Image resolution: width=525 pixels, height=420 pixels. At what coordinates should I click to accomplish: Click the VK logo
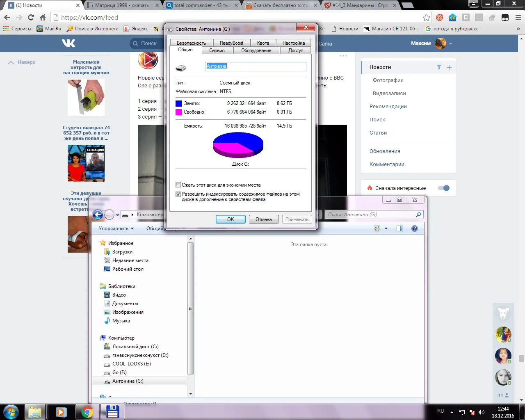point(68,43)
